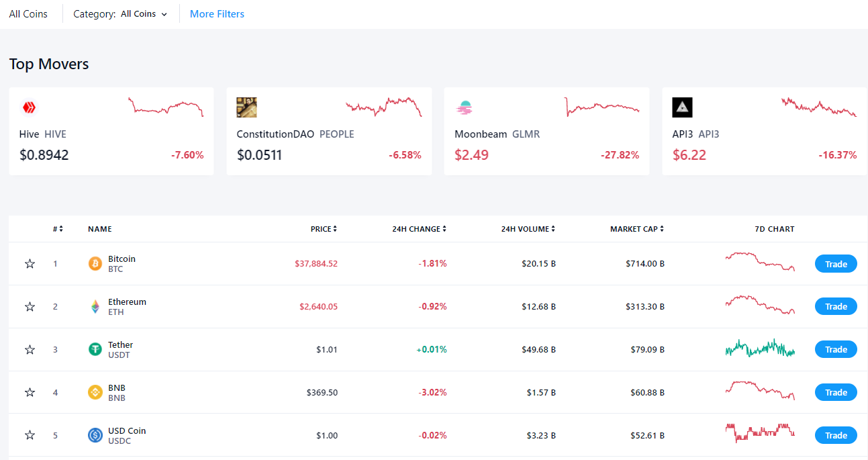Click USD Coin's 24H volume $3.23 B
868x460 pixels.
540,435
